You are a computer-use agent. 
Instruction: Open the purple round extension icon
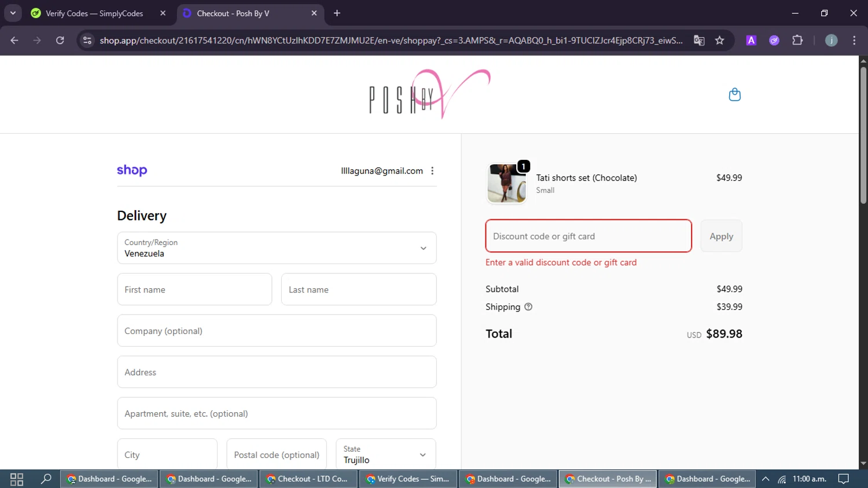(774, 40)
